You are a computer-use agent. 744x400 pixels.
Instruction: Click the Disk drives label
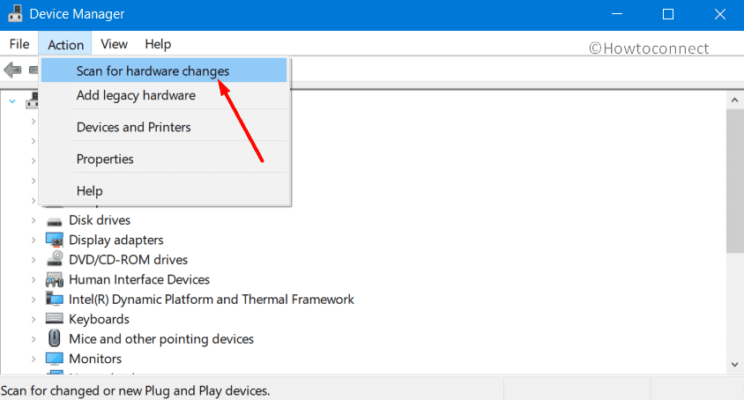(100, 220)
